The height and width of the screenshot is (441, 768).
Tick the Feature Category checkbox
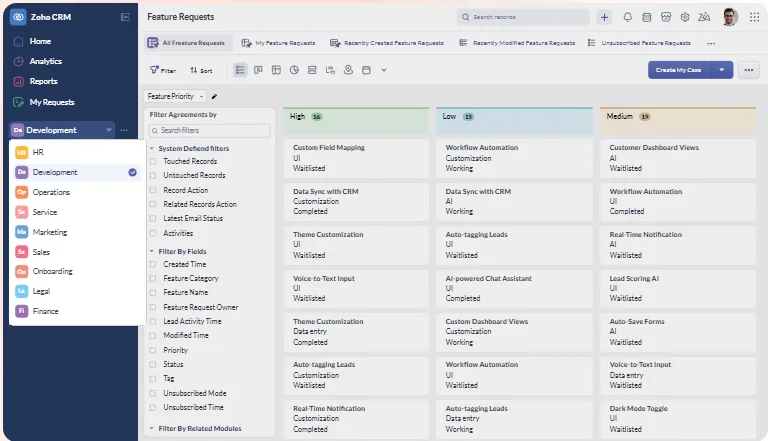153,278
